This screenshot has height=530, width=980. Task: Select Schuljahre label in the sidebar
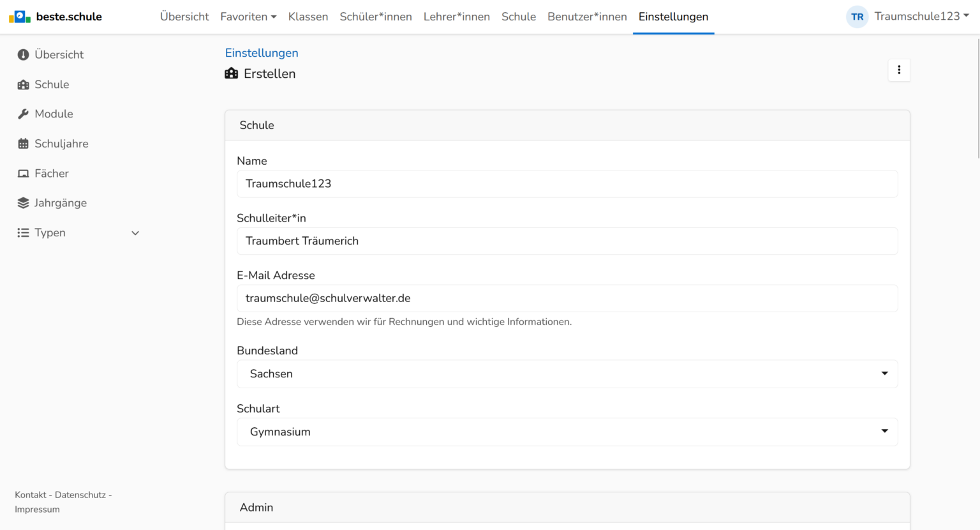click(x=61, y=144)
